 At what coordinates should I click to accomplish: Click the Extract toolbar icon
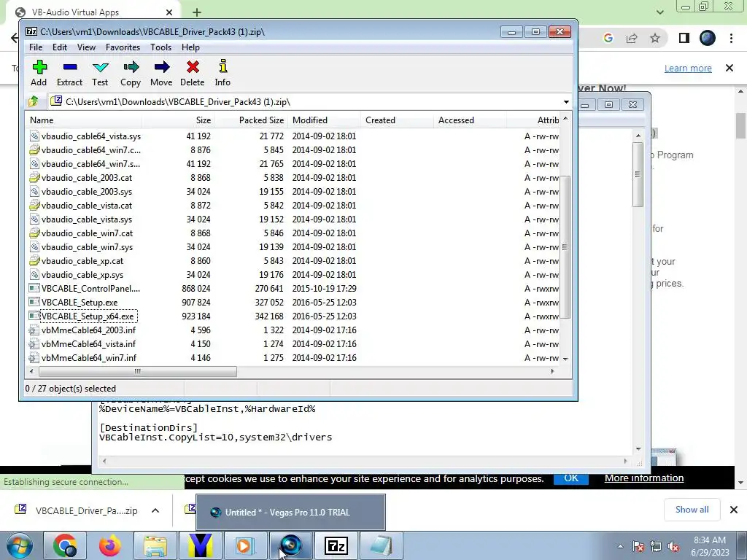pyautogui.click(x=69, y=73)
